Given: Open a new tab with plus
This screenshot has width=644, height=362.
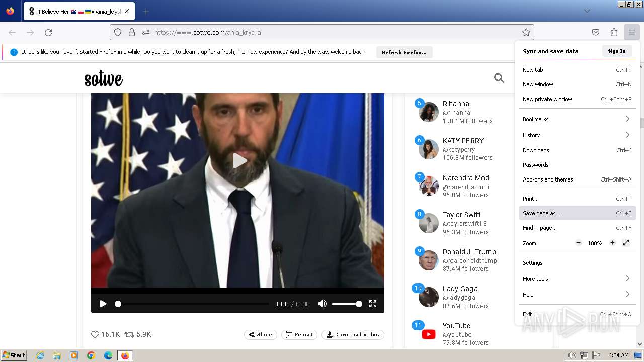Looking at the screenshot, I should click(145, 11).
